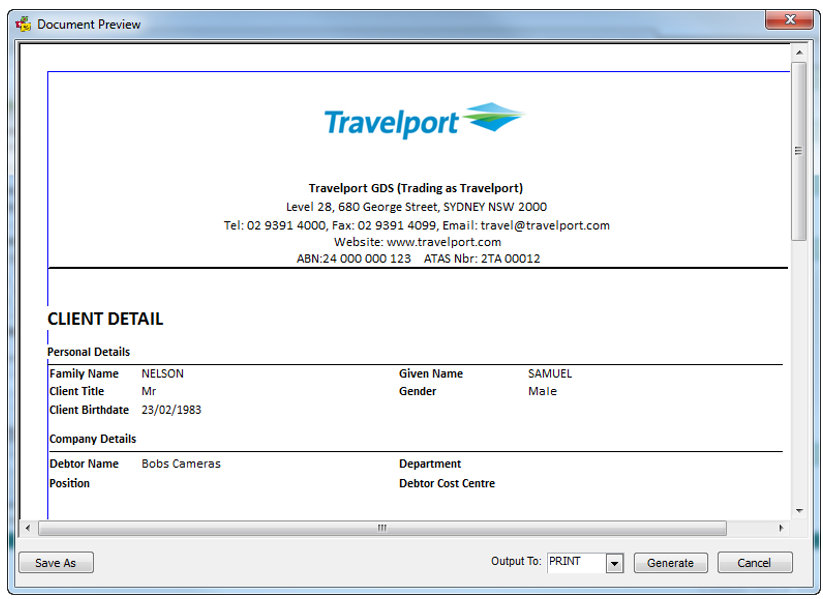Click the Generate button

[670, 562]
